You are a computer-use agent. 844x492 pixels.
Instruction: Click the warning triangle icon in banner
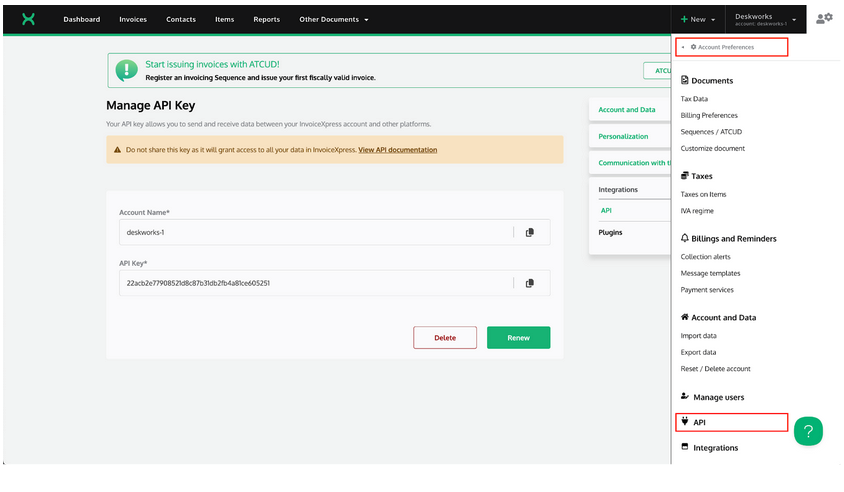click(x=117, y=150)
